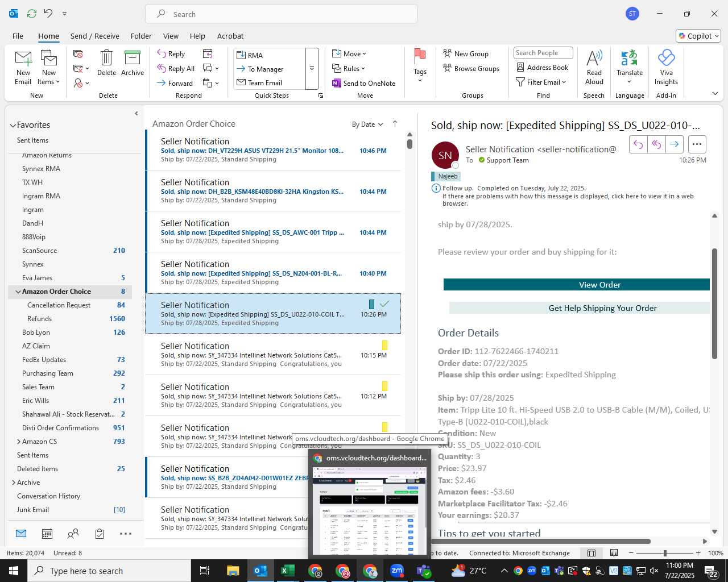Screen dimensions: 728x582
Task: Open Address Book
Action: pos(542,67)
